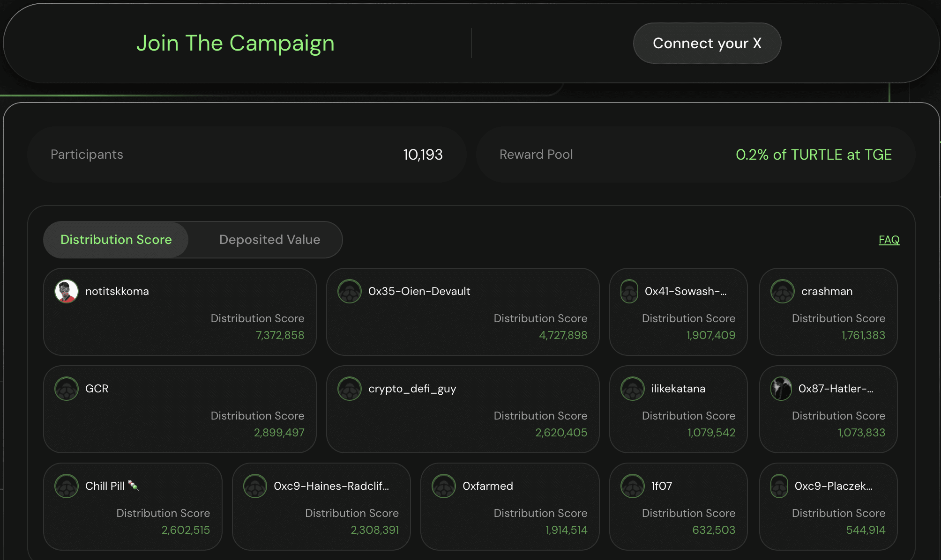Click the 0x87-Hatler profile picture
This screenshot has height=560, width=941.
[781, 389]
